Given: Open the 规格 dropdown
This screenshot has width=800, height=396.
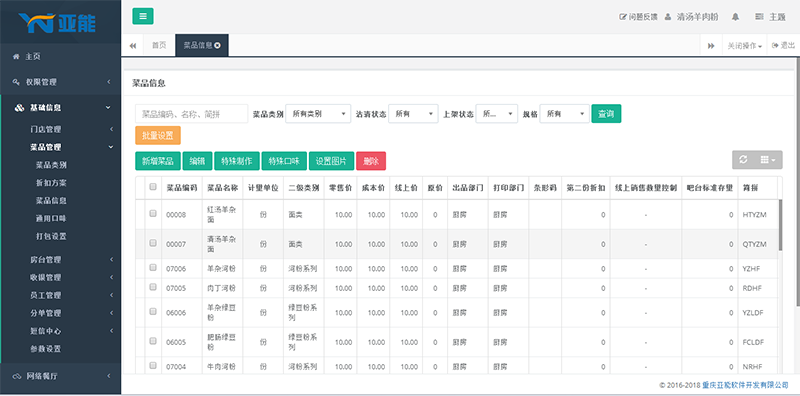Looking at the screenshot, I should (564, 114).
